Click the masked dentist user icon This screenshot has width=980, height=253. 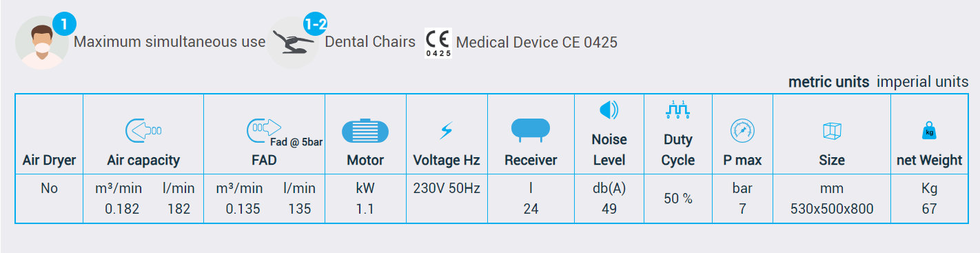41,43
